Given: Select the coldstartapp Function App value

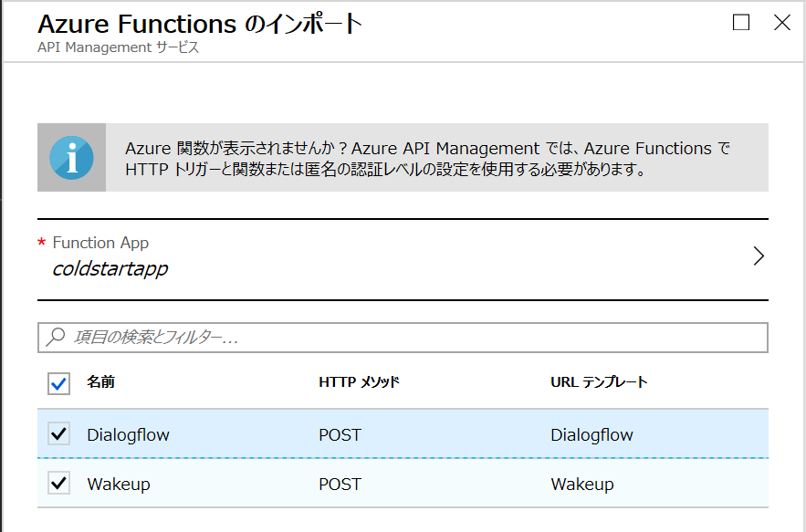Looking at the screenshot, I should pos(110,269).
